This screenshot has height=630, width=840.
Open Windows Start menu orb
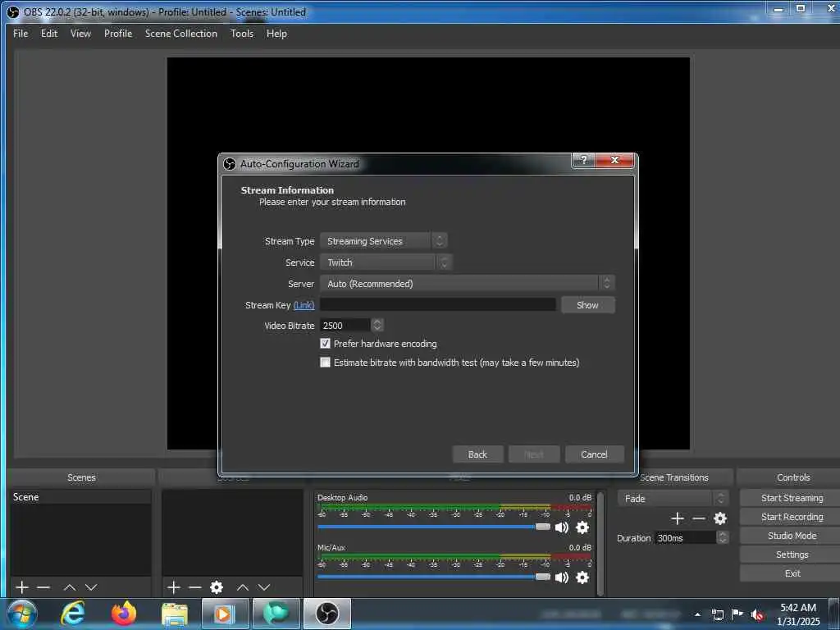pos(22,614)
